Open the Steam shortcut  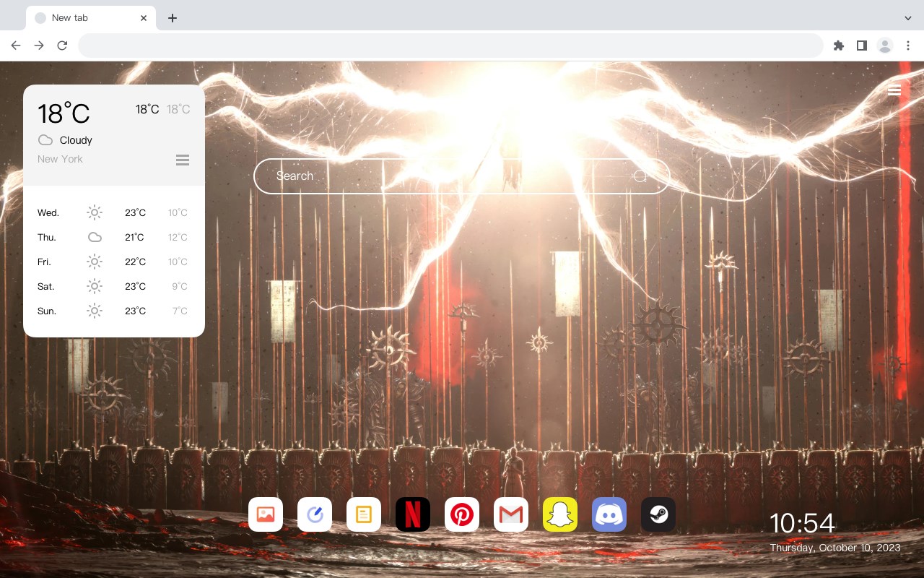click(658, 514)
